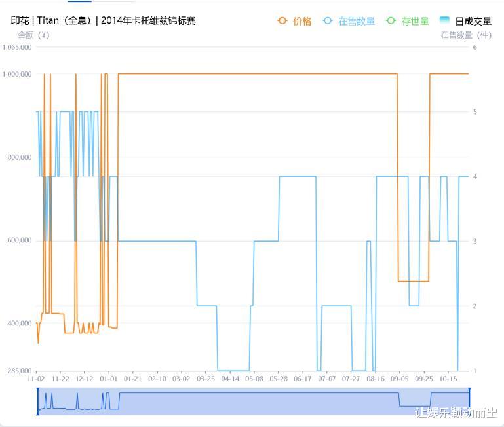Click the blue 在售数量 legend circle icon
This screenshot has width=504, height=427.
click(x=328, y=21)
